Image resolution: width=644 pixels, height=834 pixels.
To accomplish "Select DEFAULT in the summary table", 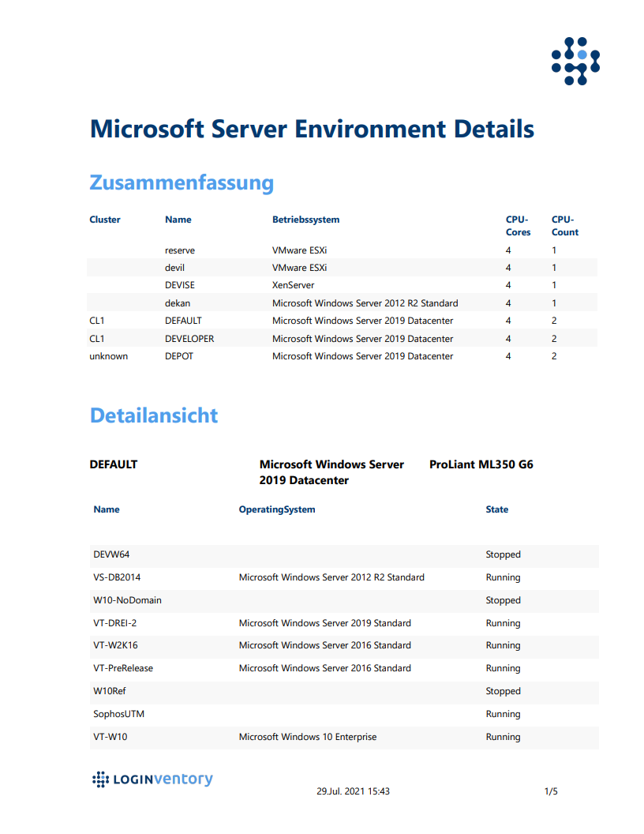I will (x=183, y=321).
